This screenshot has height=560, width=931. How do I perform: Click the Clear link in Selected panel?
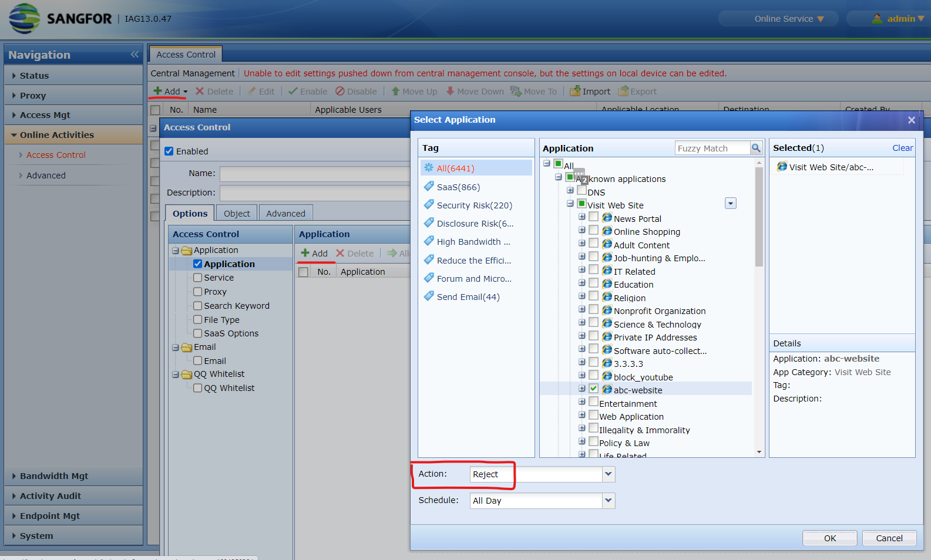tap(903, 148)
